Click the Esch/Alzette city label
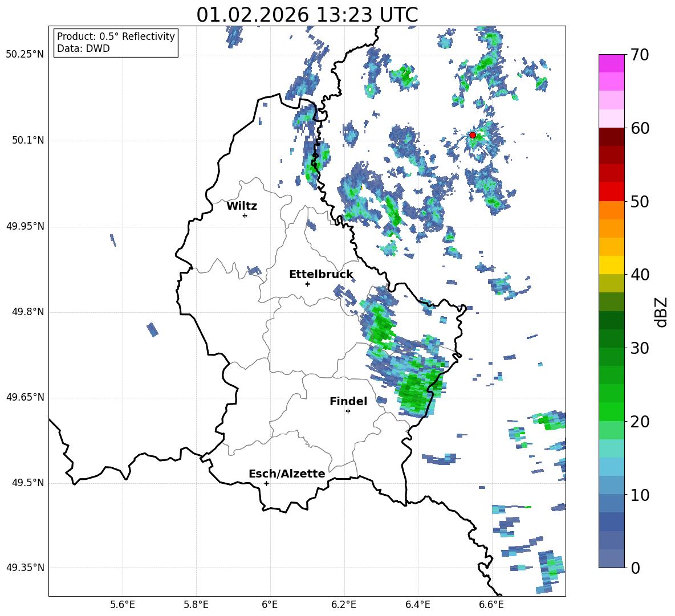Viewport: 675px width, 616px height. (287, 474)
